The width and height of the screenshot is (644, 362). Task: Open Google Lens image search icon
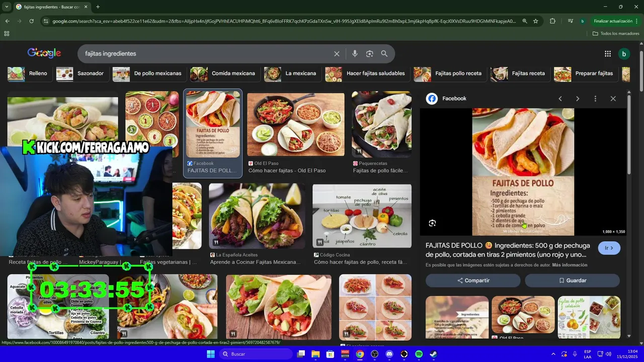(x=370, y=54)
